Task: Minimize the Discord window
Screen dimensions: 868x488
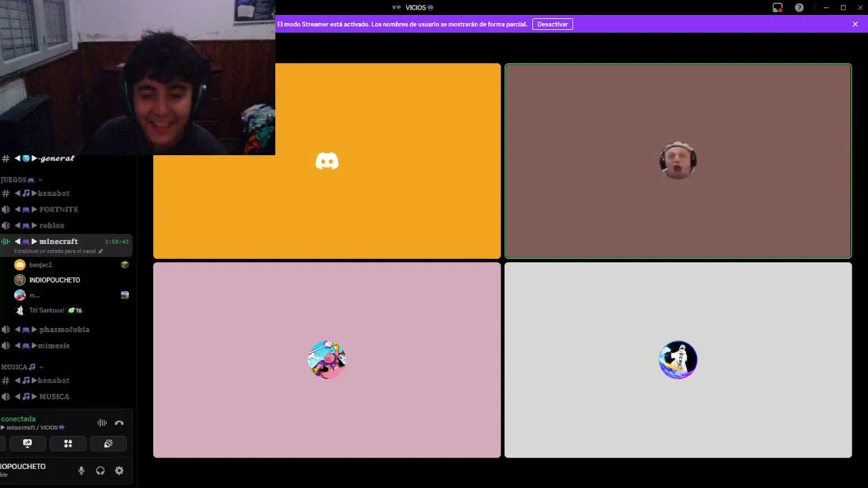Action: click(826, 7)
